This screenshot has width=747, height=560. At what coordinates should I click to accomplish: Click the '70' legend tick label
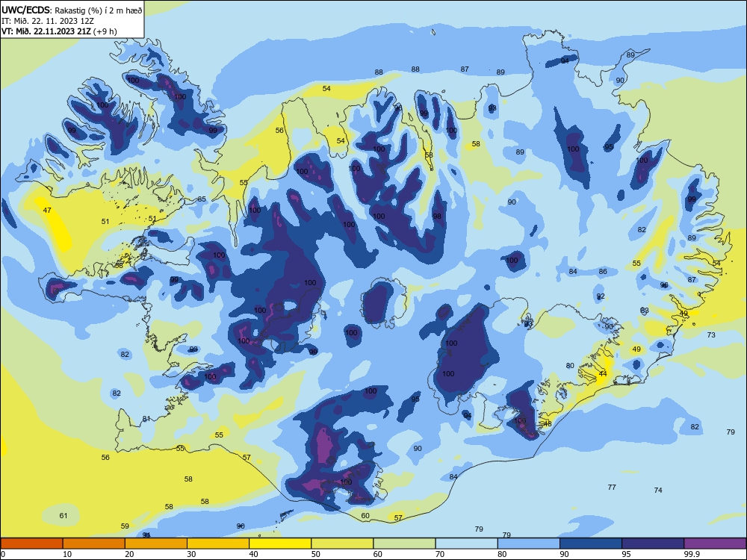click(440, 554)
